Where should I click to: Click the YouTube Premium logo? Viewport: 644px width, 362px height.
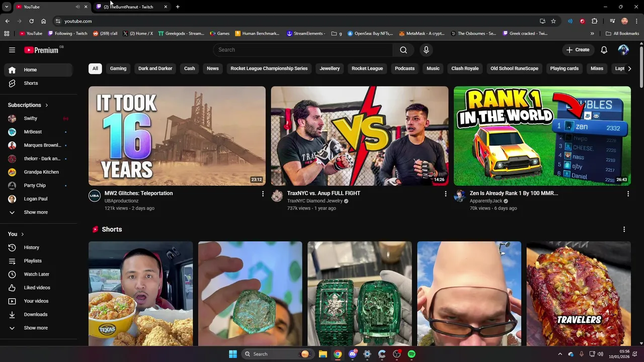click(41, 50)
